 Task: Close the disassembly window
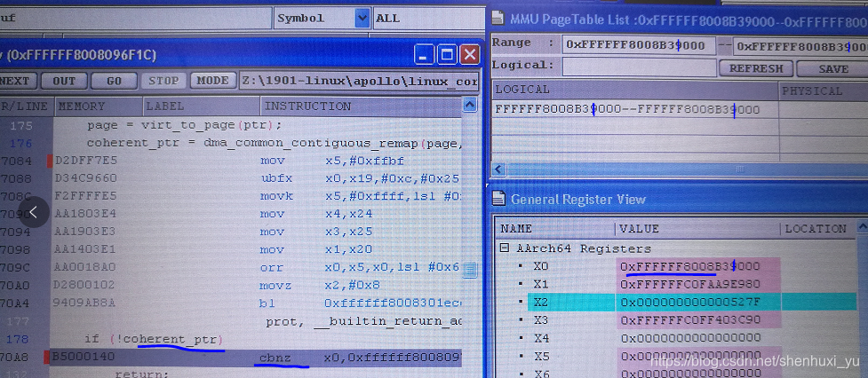click(469, 55)
